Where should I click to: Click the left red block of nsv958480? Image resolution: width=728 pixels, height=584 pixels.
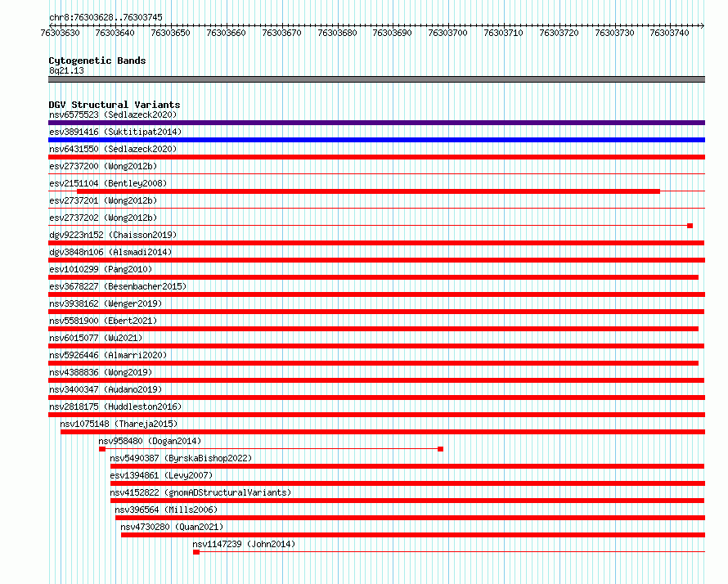(102, 449)
